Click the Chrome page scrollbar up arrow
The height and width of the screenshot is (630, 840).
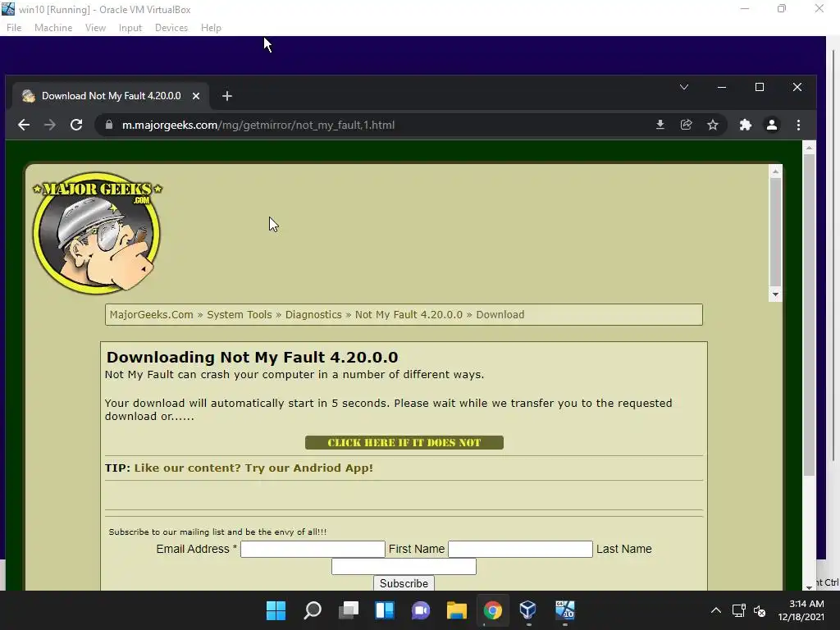click(x=809, y=148)
